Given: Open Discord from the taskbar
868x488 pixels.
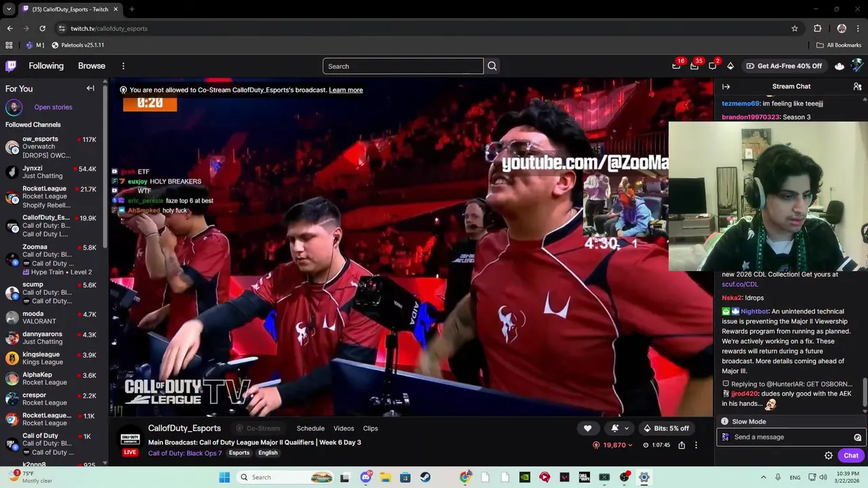Looking at the screenshot, I should click(366, 477).
